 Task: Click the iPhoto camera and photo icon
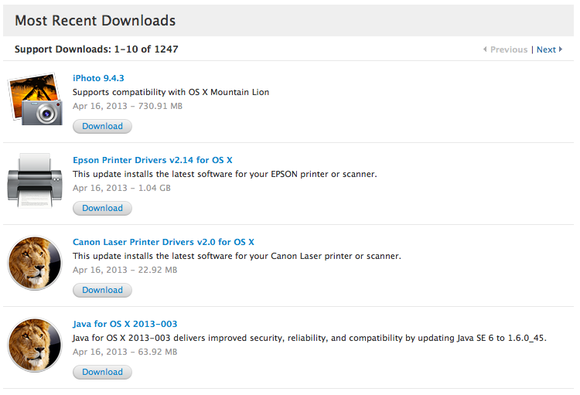(35, 99)
